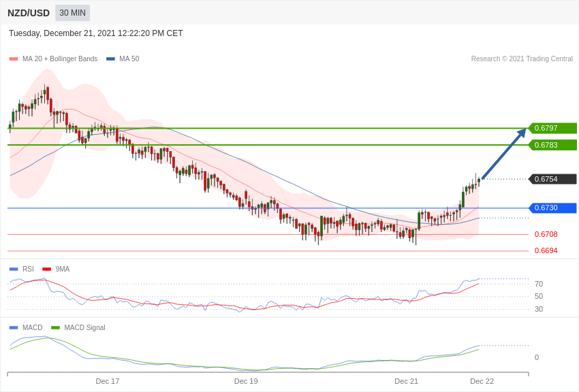Click the NZD/USD pair title

click(x=29, y=14)
